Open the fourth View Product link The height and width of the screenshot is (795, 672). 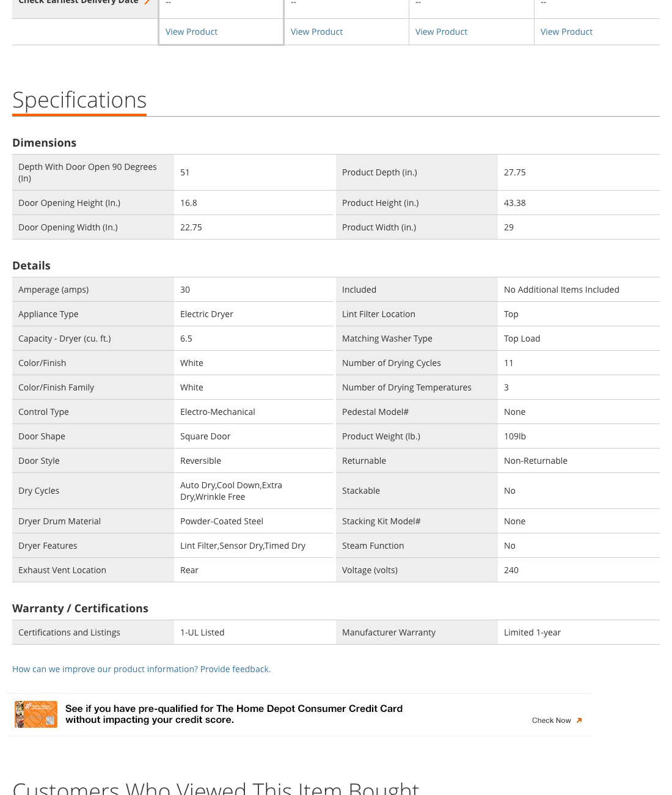pyautogui.click(x=566, y=32)
